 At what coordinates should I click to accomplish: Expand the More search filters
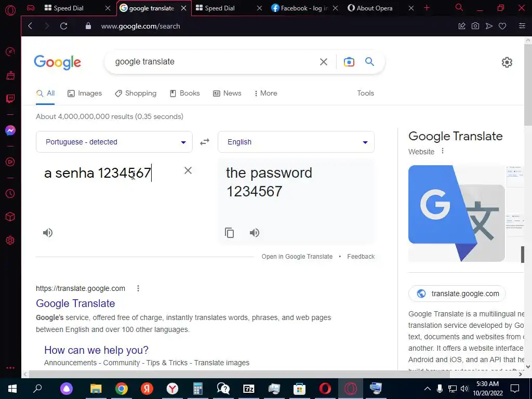coord(265,94)
